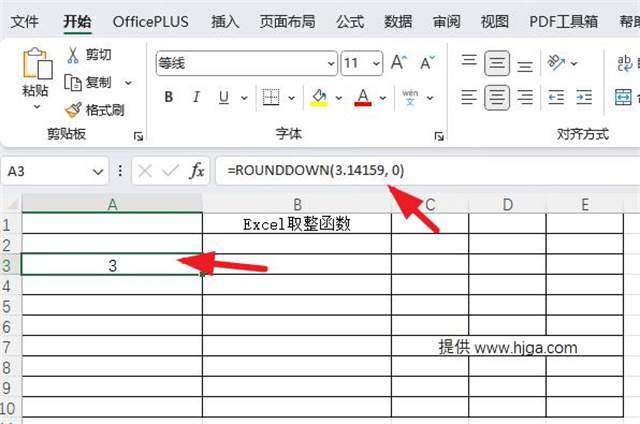Image resolution: width=640 pixels, height=424 pixels.
Task: Switch to the 审阅 (Review) tab
Action: pos(447,21)
